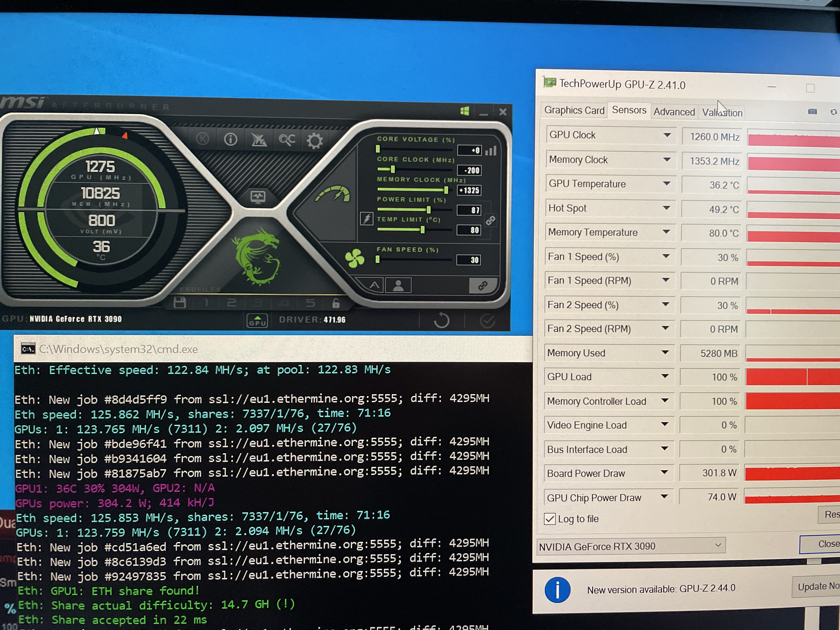This screenshot has height=630, width=840.
Task: Uncheck the Log to file checkbox
Action: click(550, 519)
